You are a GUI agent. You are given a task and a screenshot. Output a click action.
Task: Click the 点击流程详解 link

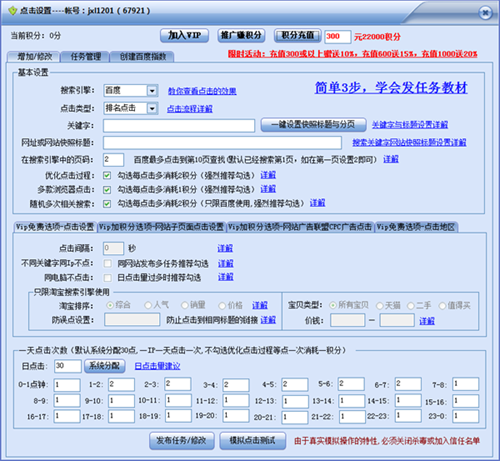190,109
